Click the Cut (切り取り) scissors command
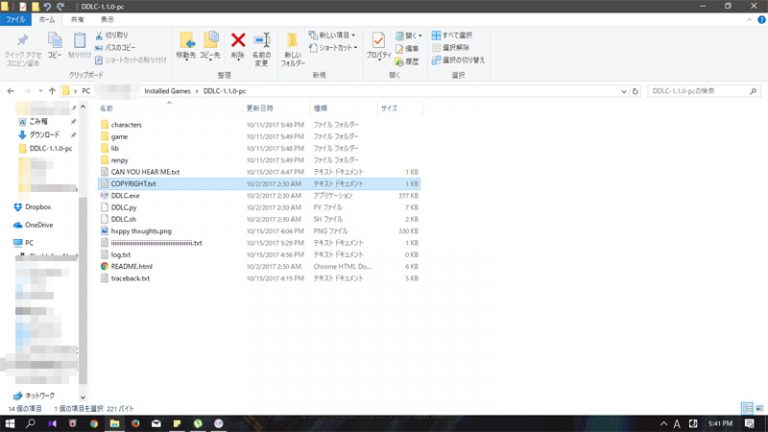The height and width of the screenshot is (432, 768). click(x=112, y=35)
